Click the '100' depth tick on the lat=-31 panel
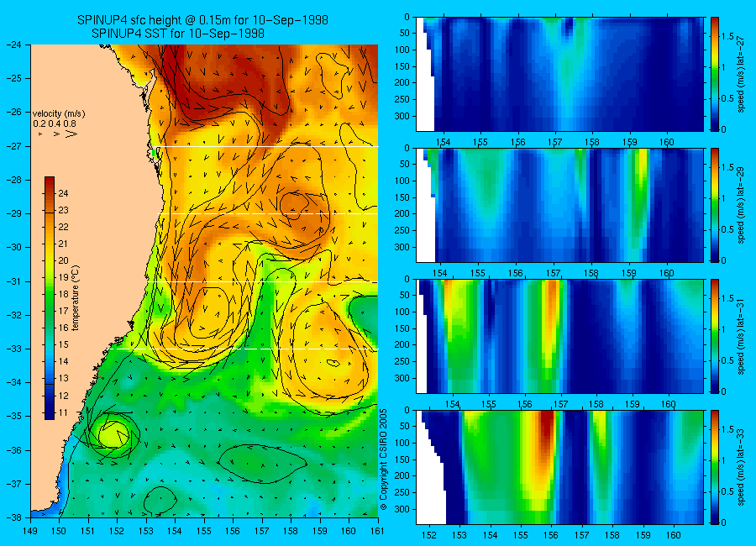Image resolution: width=756 pixels, height=546 pixels. [402, 312]
